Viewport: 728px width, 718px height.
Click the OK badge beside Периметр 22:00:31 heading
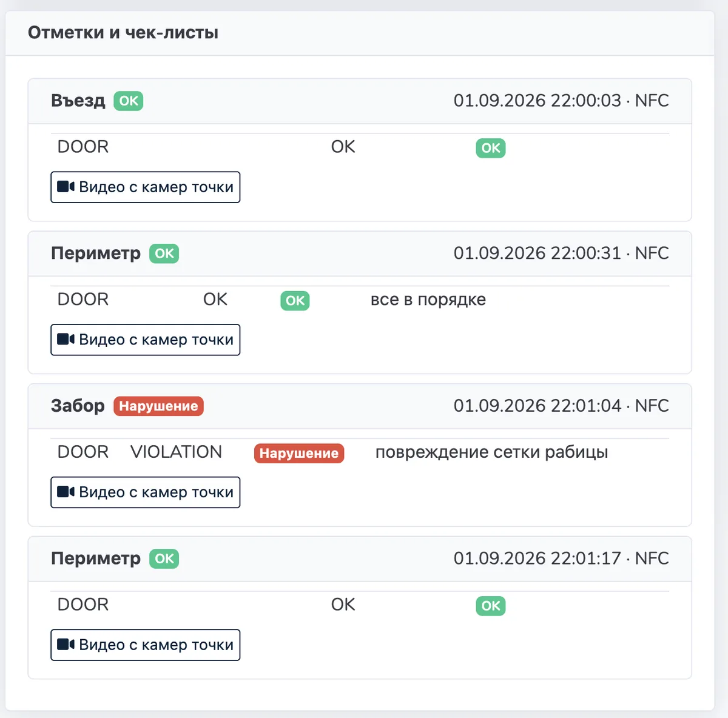164,253
